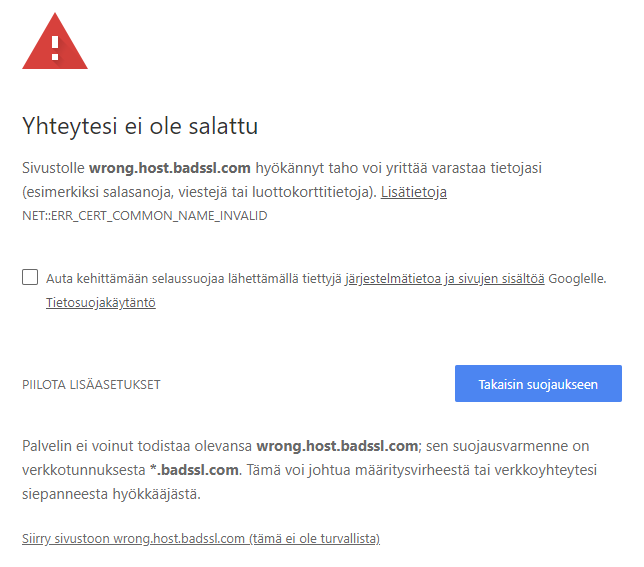The height and width of the screenshot is (567, 644).
Task: Click the word Googlelle
Action: [x=577, y=278]
